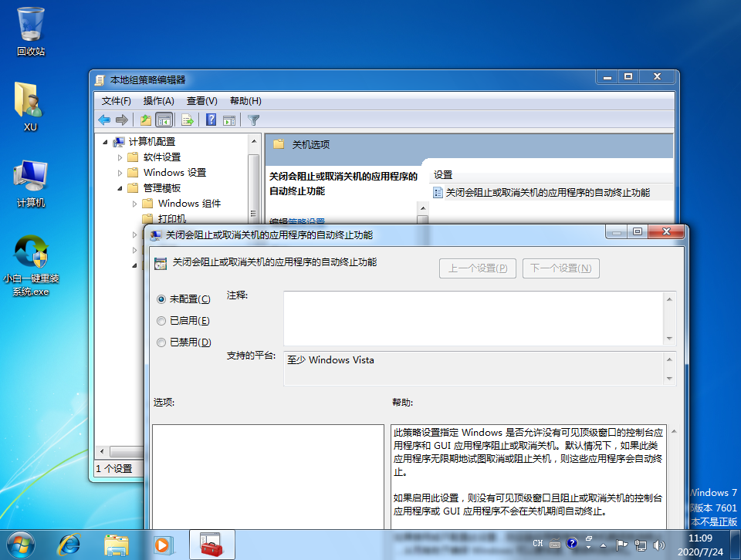Click the Action Center flag tray icon
The image size is (741, 560).
pyautogui.click(x=621, y=545)
